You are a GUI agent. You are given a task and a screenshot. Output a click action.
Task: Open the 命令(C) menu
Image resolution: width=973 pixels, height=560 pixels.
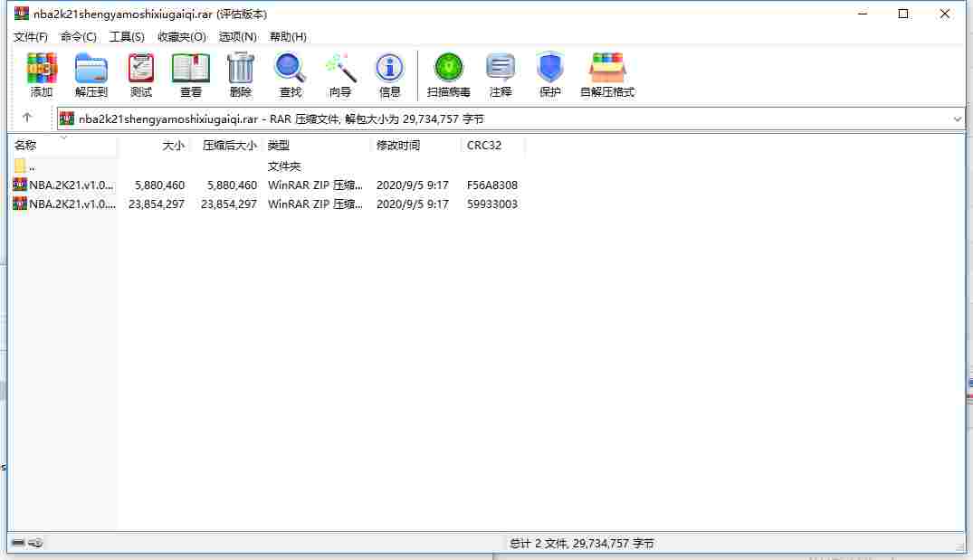(79, 36)
